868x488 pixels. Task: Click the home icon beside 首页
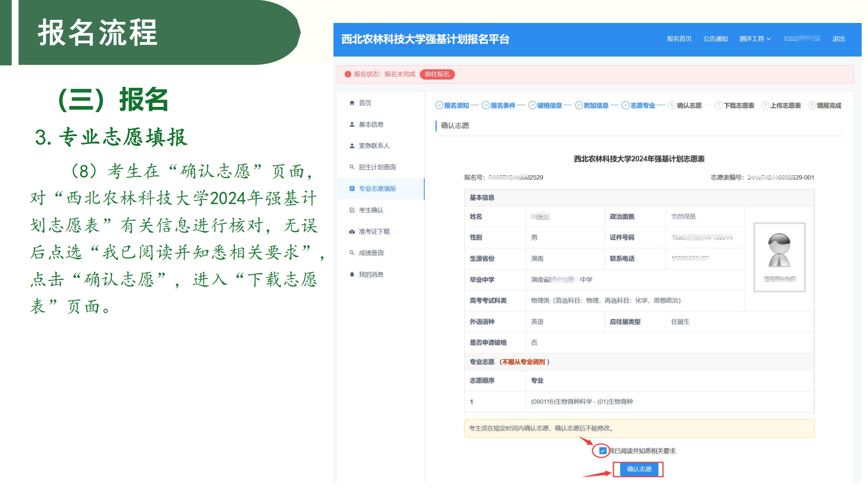351,103
